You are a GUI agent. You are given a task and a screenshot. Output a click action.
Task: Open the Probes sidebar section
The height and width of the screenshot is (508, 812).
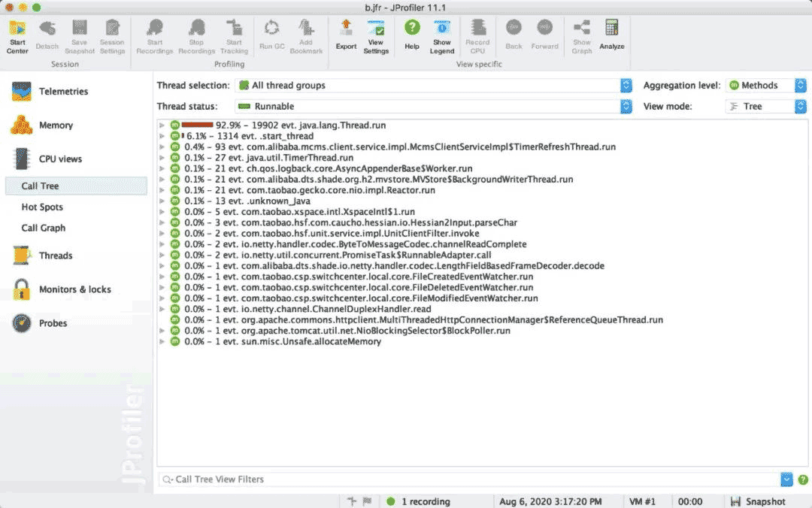click(53, 323)
